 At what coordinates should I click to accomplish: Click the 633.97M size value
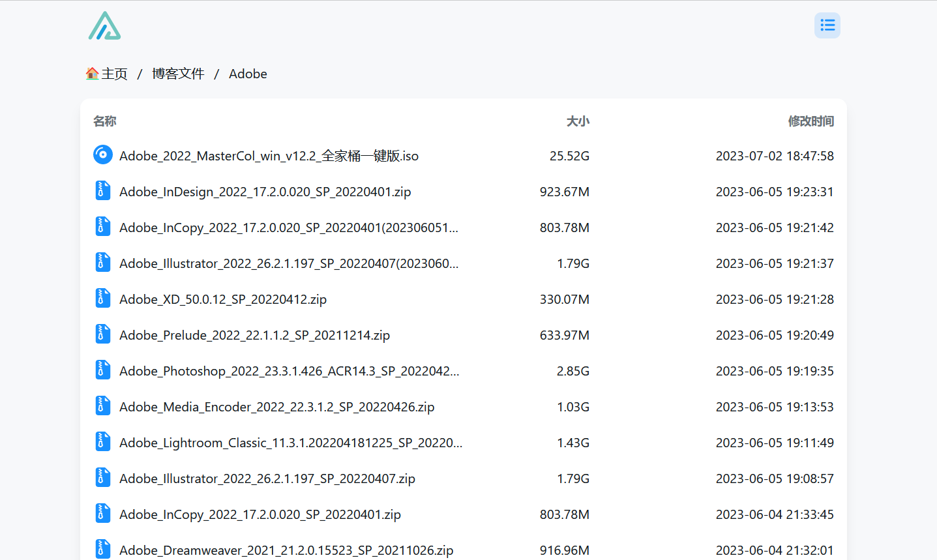(x=565, y=335)
